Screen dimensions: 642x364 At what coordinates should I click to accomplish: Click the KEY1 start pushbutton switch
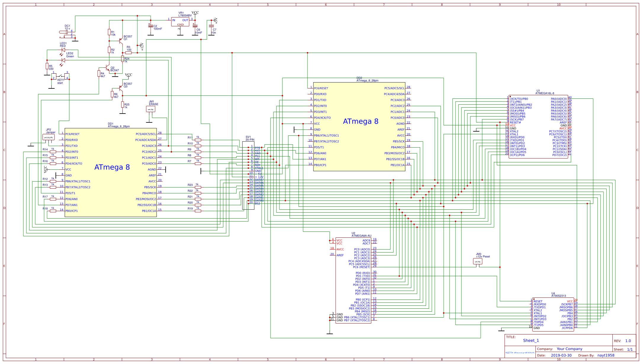(x=60, y=76)
